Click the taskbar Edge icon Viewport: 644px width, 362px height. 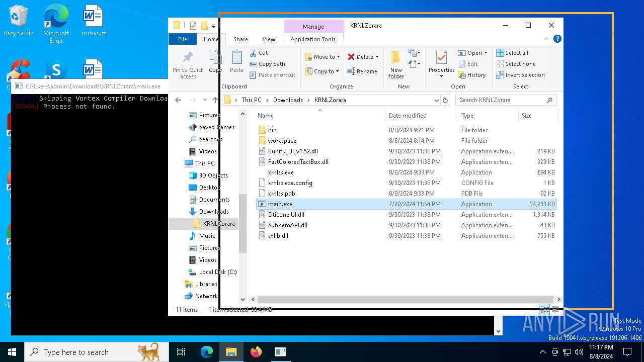click(x=207, y=352)
